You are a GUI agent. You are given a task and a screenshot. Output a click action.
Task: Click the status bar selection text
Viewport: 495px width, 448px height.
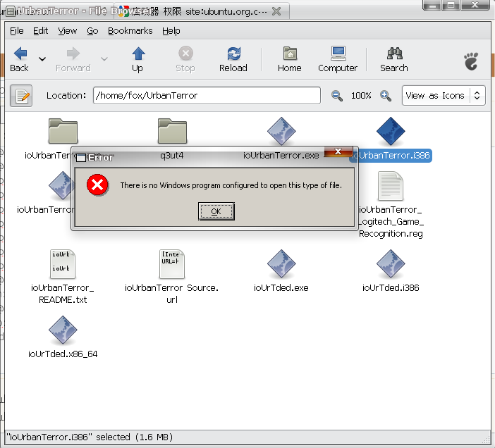(x=90, y=437)
